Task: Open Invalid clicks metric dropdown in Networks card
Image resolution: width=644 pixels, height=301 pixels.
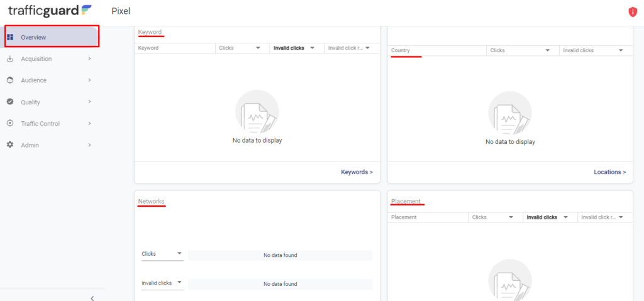Action: 162,283
